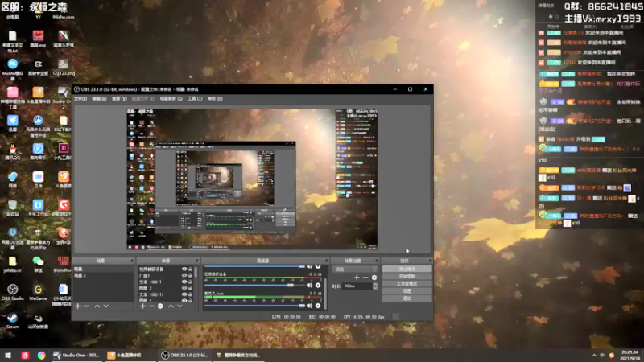Mute the bottom mixer audio channel
Screen dimensions: 644x362
310,306
